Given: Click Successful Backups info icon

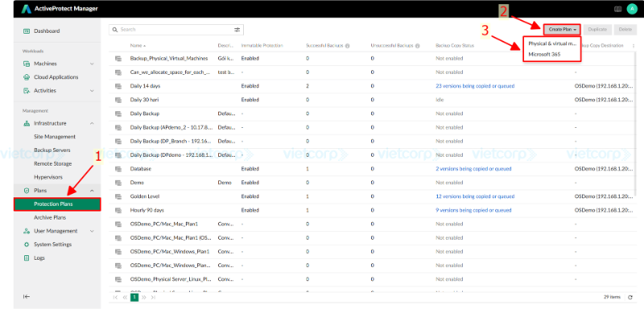Looking at the screenshot, I should (x=348, y=46).
